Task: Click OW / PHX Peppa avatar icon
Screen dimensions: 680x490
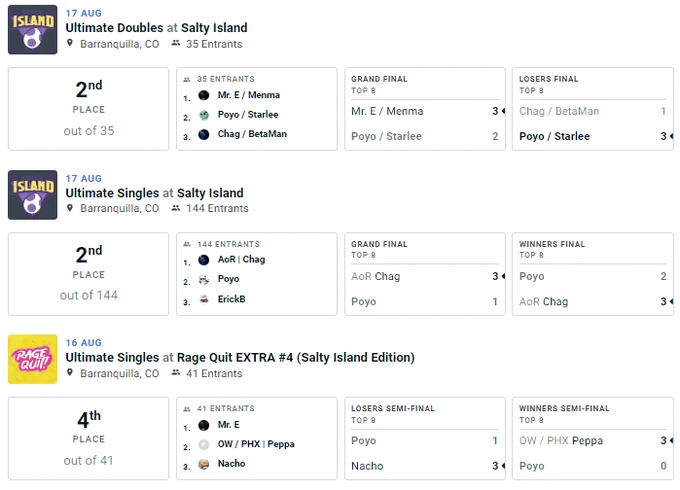Action: pyautogui.click(x=203, y=444)
